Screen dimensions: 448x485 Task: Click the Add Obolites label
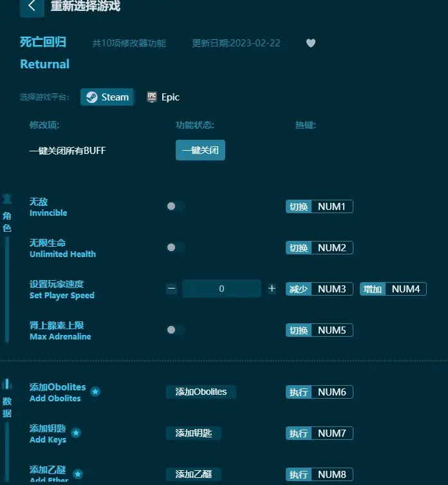(55, 399)
